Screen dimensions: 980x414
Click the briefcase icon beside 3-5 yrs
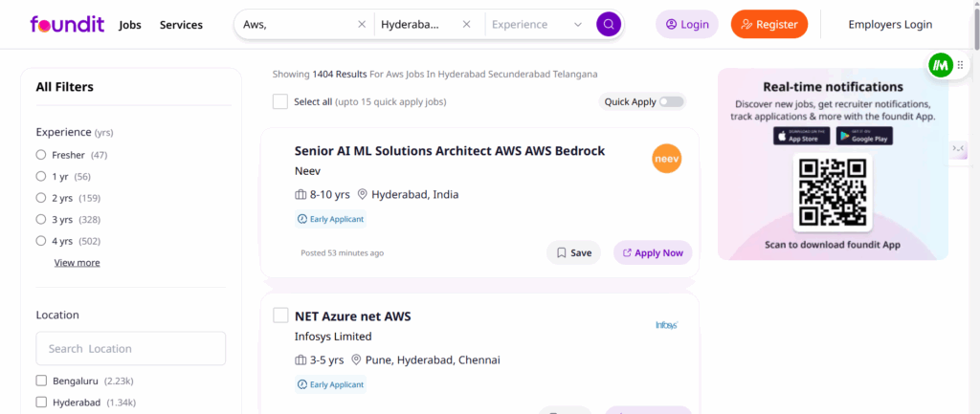click(301, 360)
